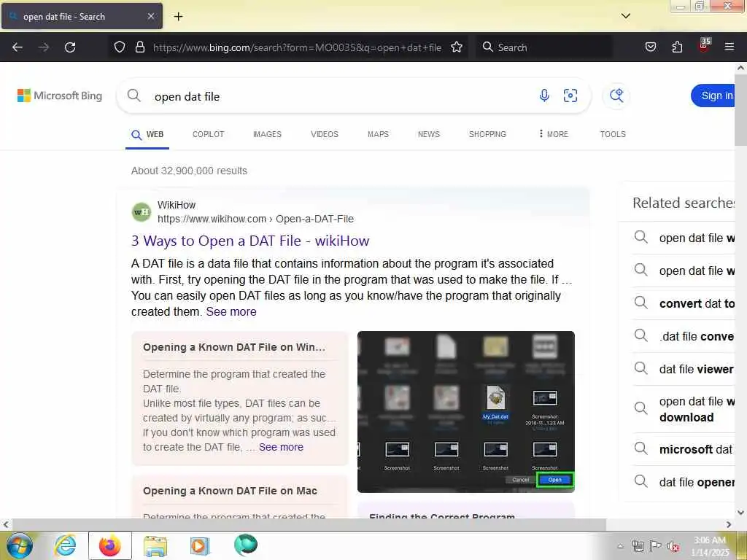
Task: Bookmark this page with the star icon
Action: click(457, 47)
